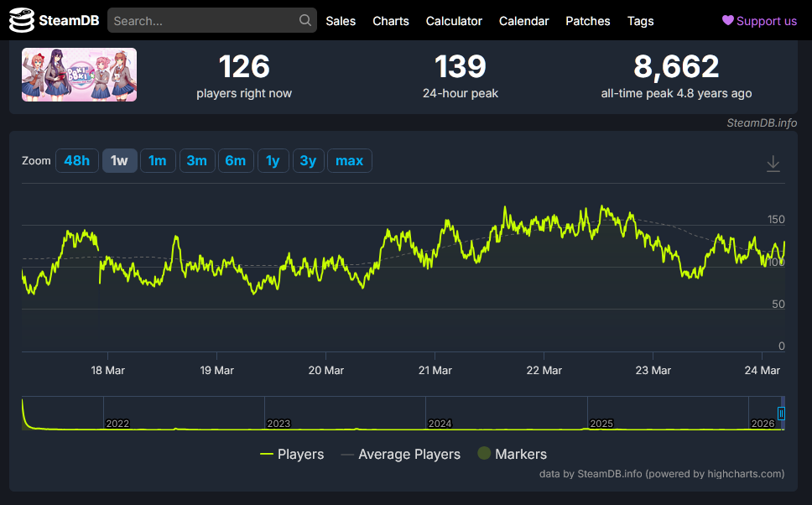Click the navigator range handle
Screen dimensions: 812x505
(781, 414)
